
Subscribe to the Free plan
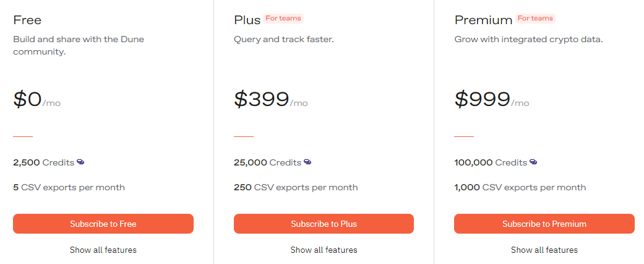point(103,224)
